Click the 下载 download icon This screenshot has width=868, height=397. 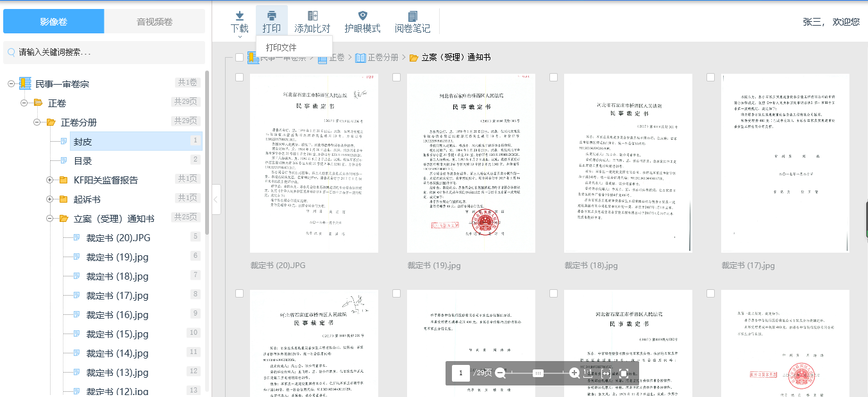239,15
